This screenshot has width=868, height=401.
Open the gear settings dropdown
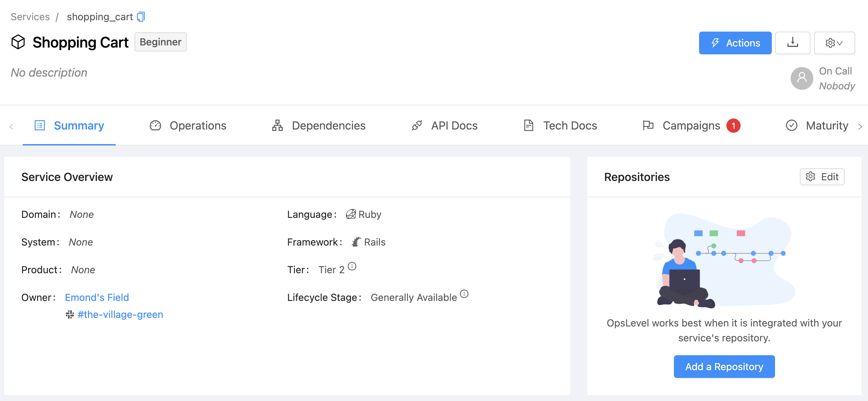(834, 43)
